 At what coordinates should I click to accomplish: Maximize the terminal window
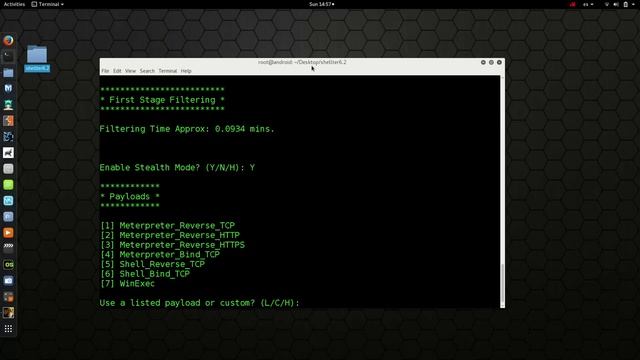coord(491,62)
